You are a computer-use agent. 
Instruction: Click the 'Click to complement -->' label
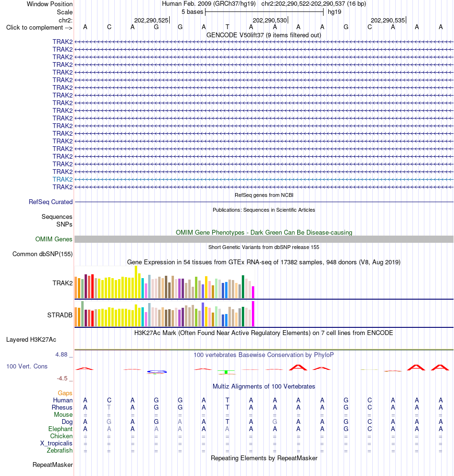point(40,28)
